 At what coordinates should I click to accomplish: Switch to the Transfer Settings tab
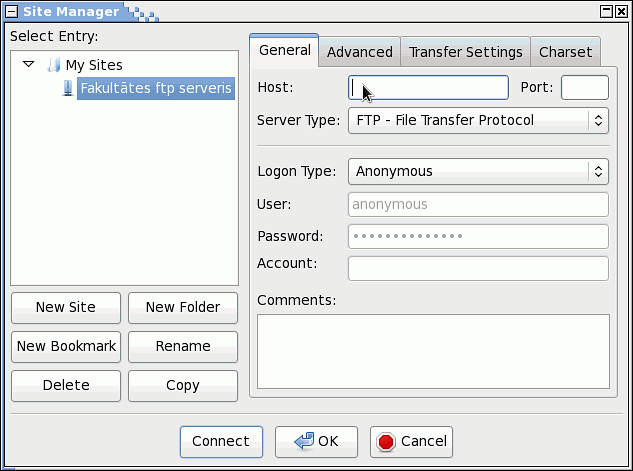tap(465, 52)
